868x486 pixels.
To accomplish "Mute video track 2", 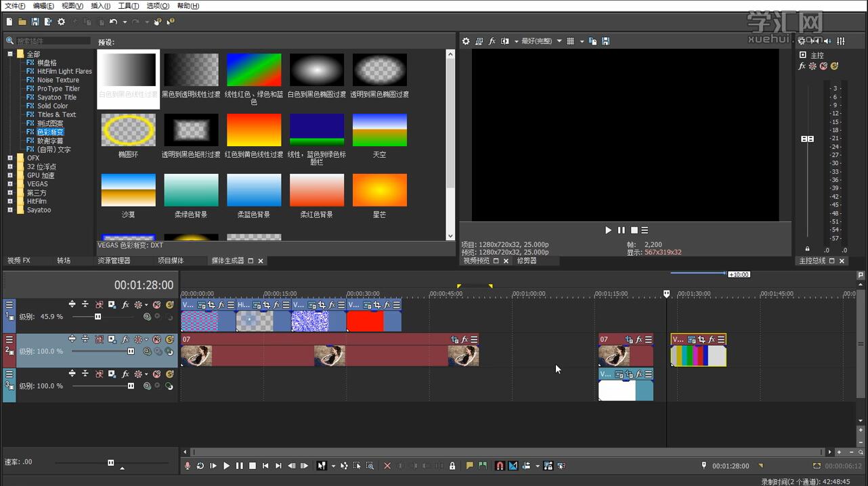I will click(x=156, y=339).
